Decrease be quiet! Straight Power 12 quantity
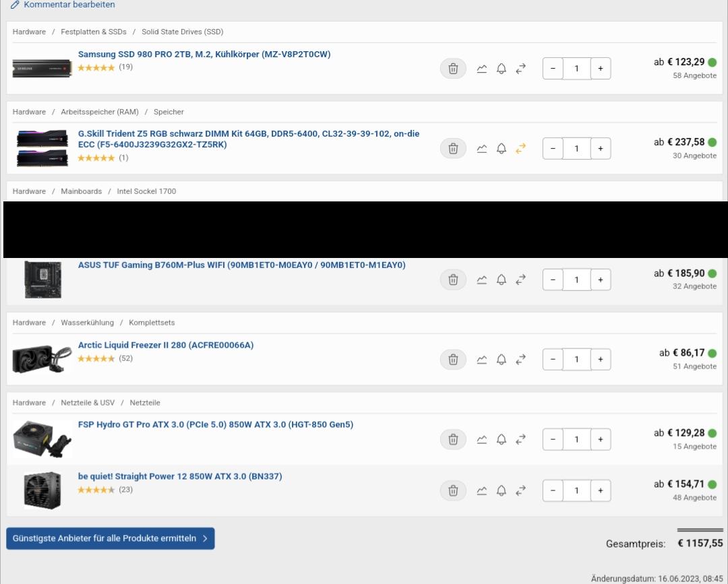 pos(553,491)
